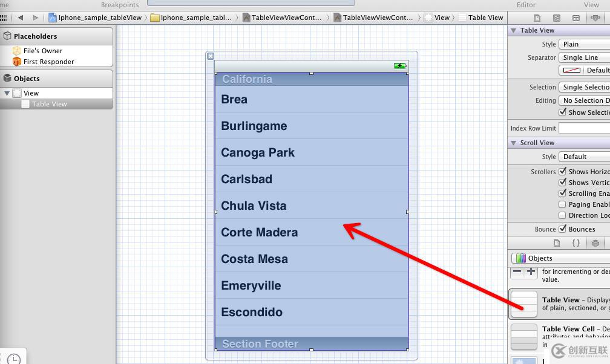Open the Objects library dropdown

[x=560, y=258]
